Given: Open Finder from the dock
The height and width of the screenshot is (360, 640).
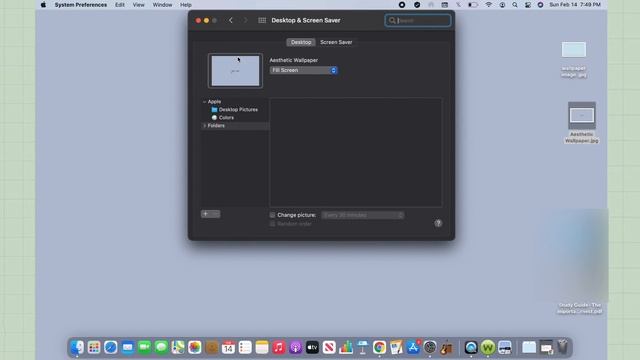Looking at the screenshot, I should coord(77,347).
